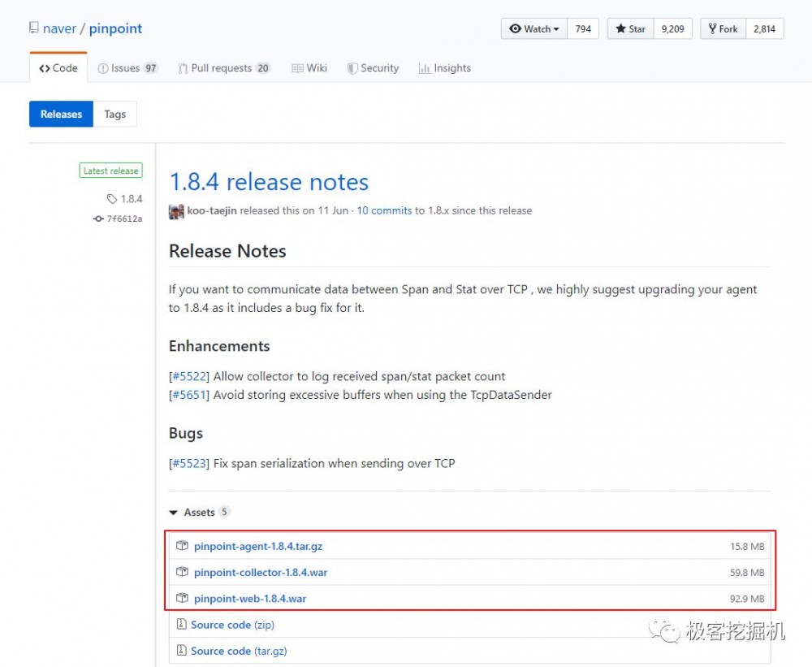Click the koo-taejin avatar thumbnail
Screen dimensions: 812x667
tap(176, 211)
